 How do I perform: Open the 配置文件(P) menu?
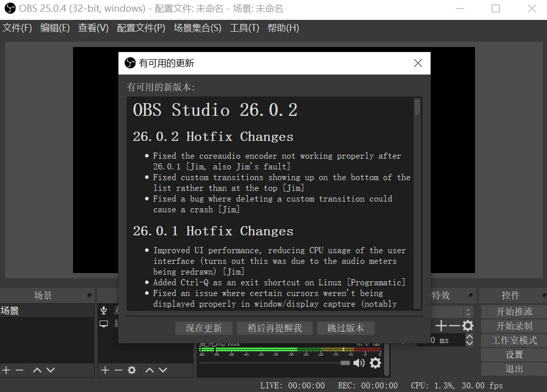(141, 28)
